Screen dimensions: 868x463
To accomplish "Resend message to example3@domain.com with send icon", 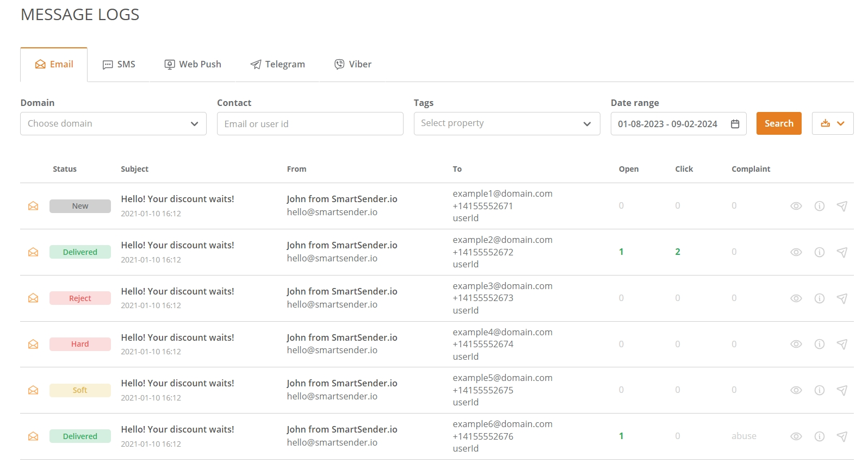I will point(842,298).
